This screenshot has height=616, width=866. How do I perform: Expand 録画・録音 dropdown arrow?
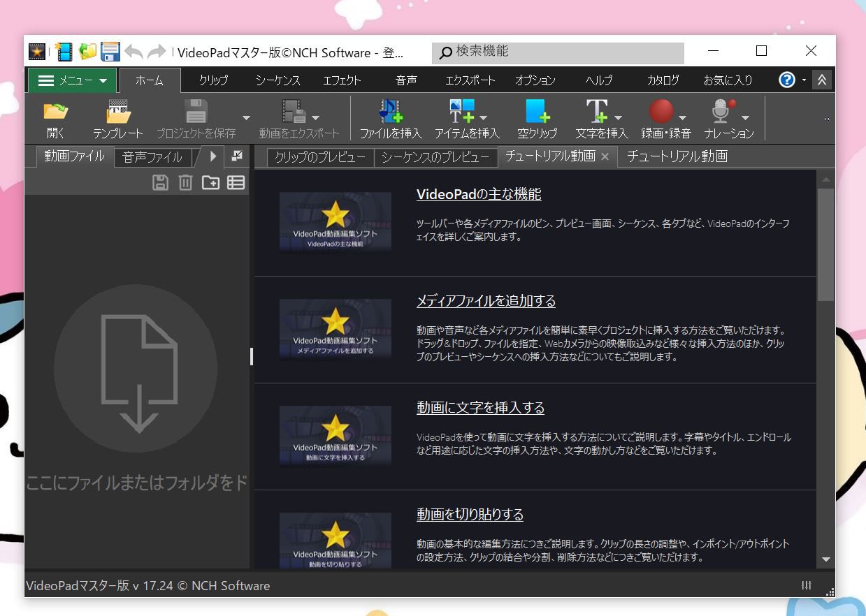682,117
